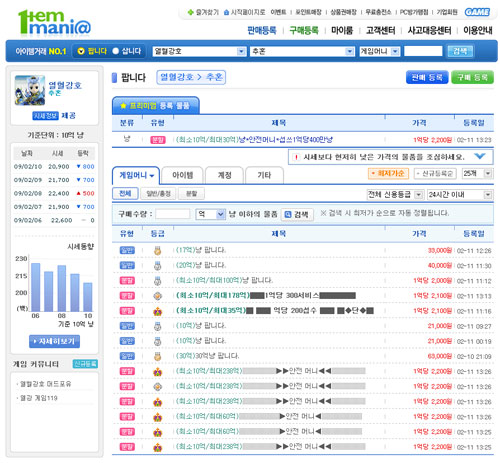Screen dimensions: 500x463
Task: Click the game character thumbnail image
Action: pyautogui.click(x=30, y=90)
